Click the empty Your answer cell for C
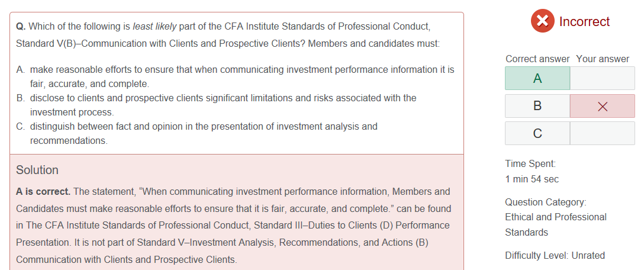Image resolution: width=644 pixels, height=270 pixels. 603,133
